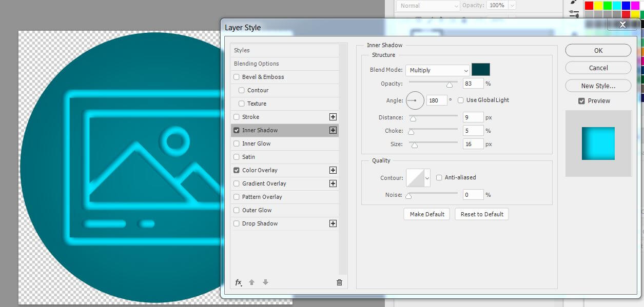Select Blending Options in the styles list
The height and width of the screenshot is (307, 644).
coord(257,64)
